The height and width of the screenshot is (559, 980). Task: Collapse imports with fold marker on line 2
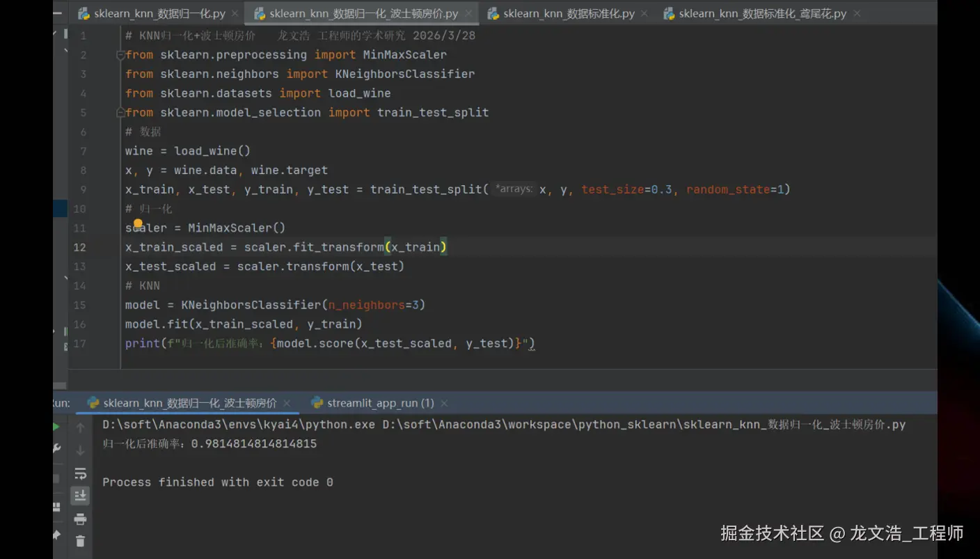[x=120, y=55]
